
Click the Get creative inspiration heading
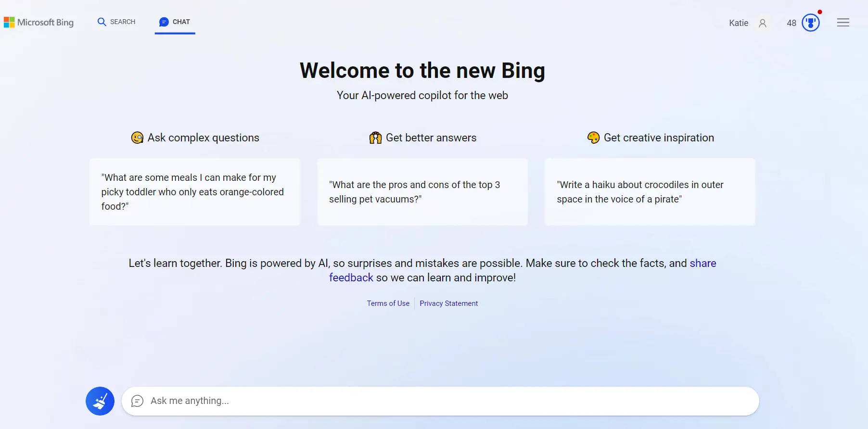click(659, 138)
